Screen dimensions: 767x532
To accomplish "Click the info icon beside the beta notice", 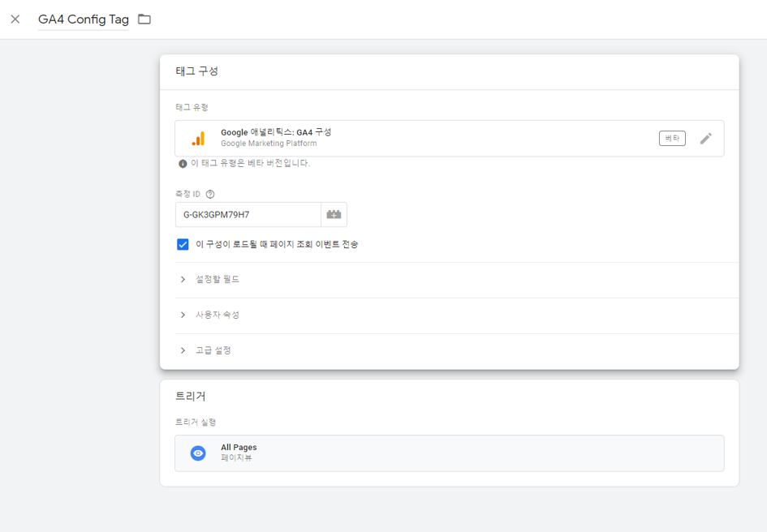I will click(183, 164).
